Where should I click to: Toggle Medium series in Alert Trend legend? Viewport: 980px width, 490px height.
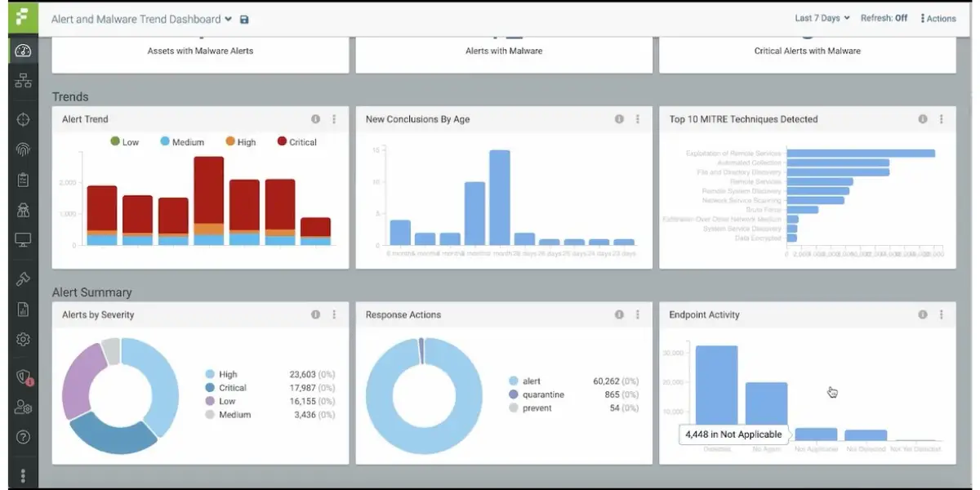pyautogui.click(x=181, y=142)
